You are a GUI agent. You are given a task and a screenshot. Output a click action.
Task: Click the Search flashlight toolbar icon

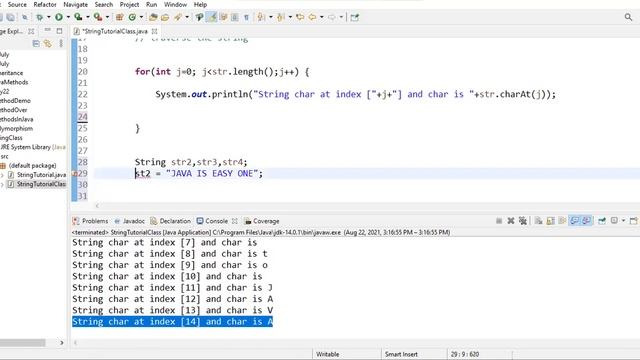click(x=178, y=17)
